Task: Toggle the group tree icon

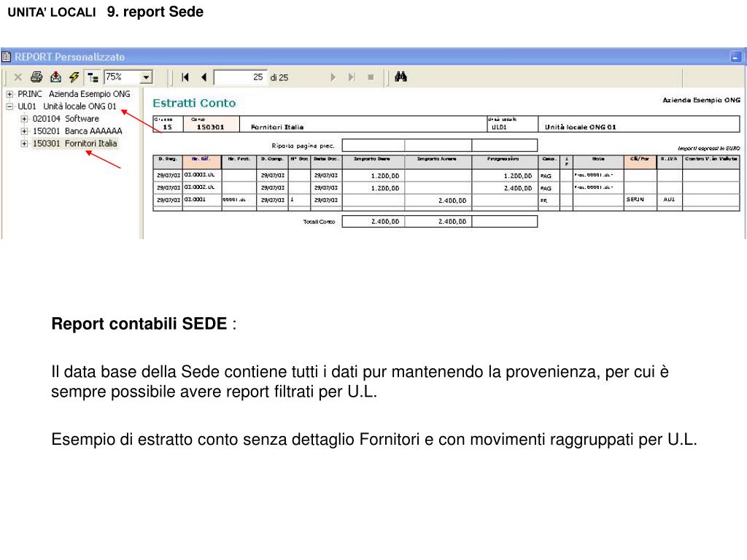Action: [x=93, y=77]
